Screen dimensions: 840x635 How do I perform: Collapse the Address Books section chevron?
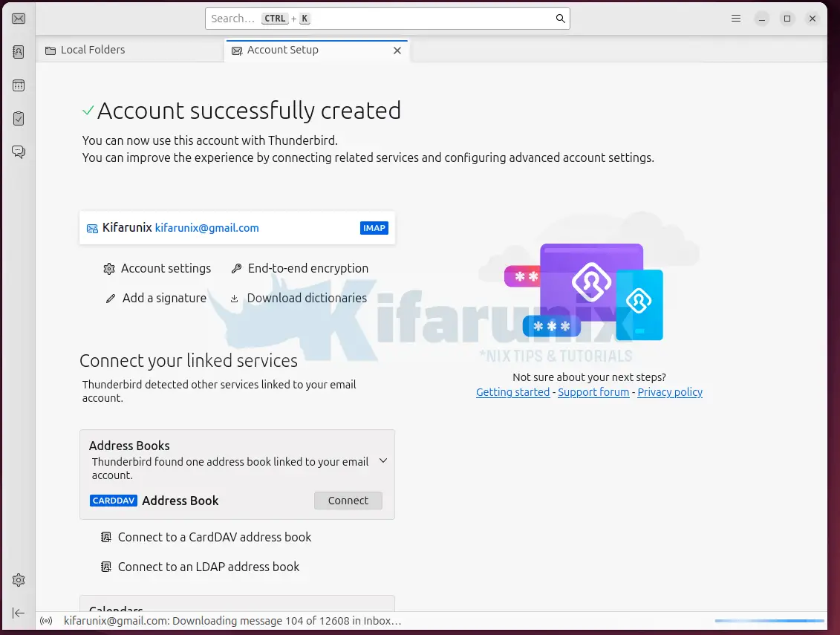383,461
